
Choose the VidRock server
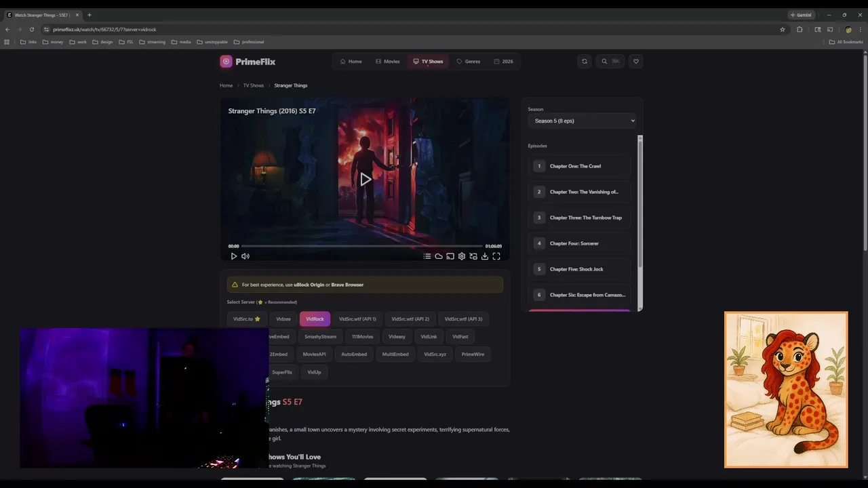point(315,319)
